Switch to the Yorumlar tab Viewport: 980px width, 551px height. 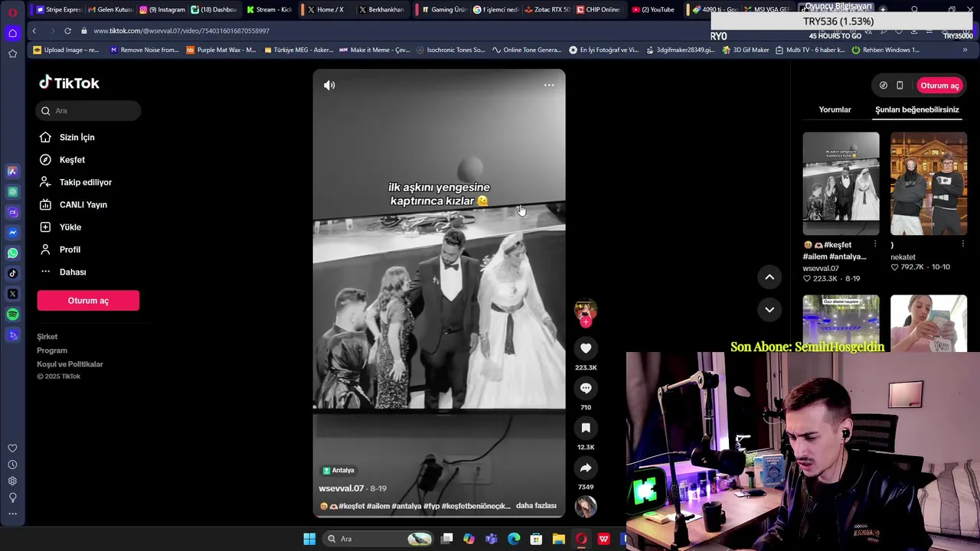[x=835, y=109]
